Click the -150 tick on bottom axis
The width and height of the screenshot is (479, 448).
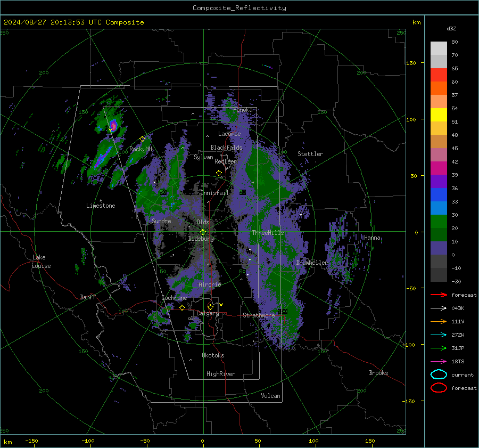(31, 441)
